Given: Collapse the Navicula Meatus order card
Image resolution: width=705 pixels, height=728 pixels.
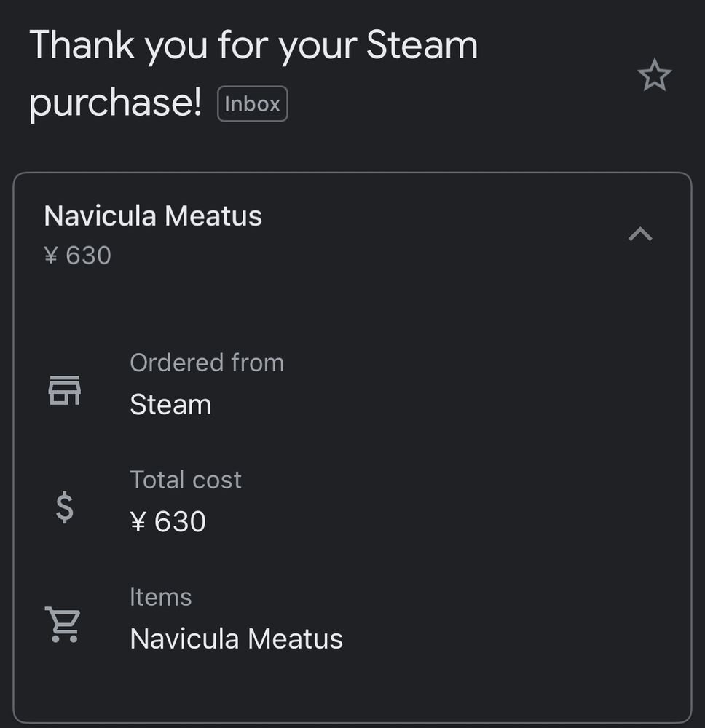Looking at the screenshot, I should [640, 234].
